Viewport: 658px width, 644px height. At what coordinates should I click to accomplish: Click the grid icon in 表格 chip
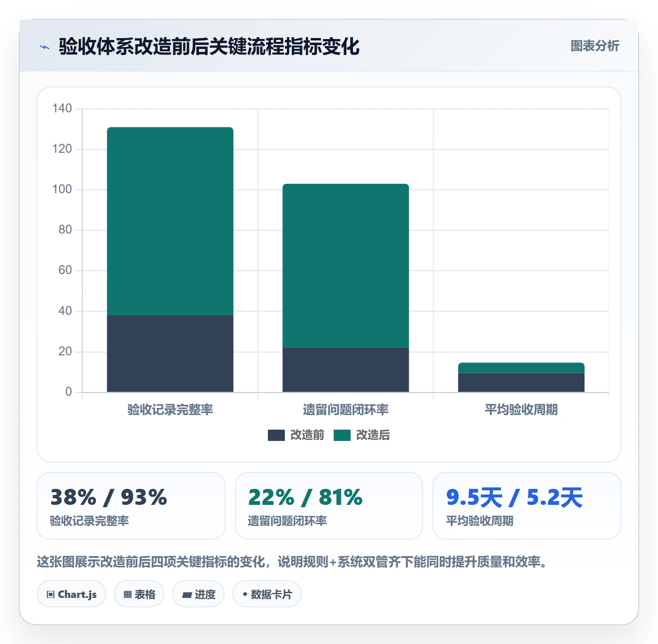127,595
